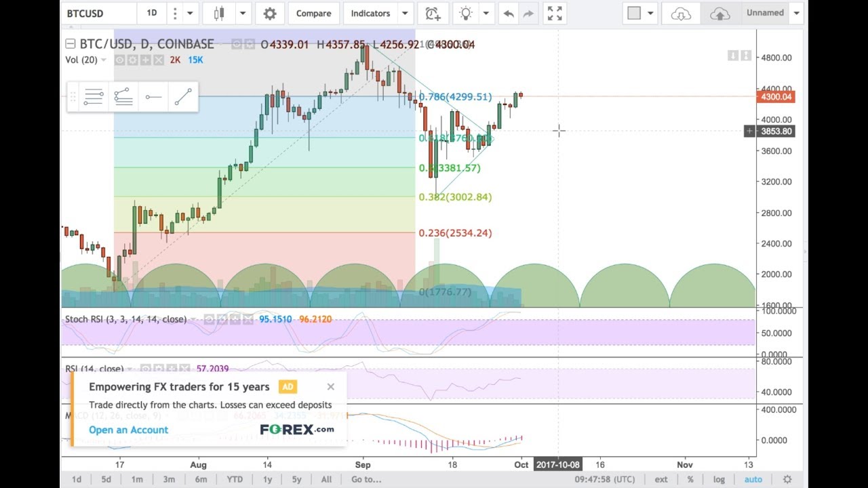Click the more options dots icon
This screenshot has width=868, height=488.
(x=175, y=14)
